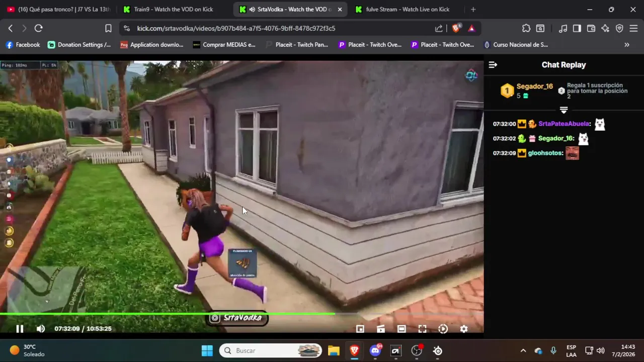Open the browser hamburger main menu
The width and height of the screenshot is (644, 362).
[x=633, y=29]
